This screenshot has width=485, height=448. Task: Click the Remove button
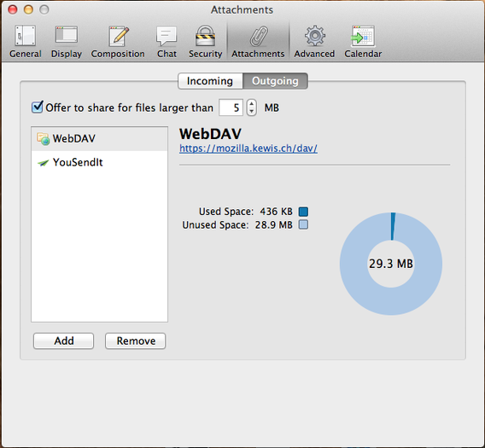coord(136,340)
